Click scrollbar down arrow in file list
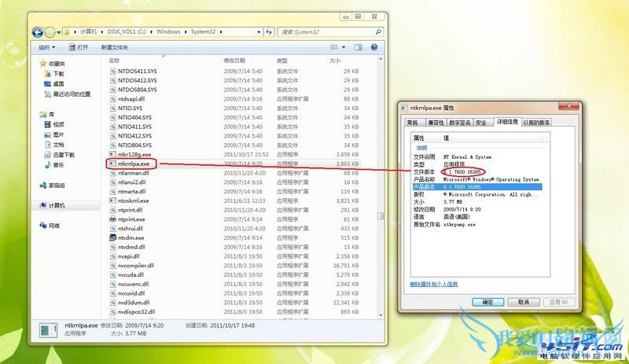Image resolution: width=629 pixels, height=364 pixels. pos(381,315)
